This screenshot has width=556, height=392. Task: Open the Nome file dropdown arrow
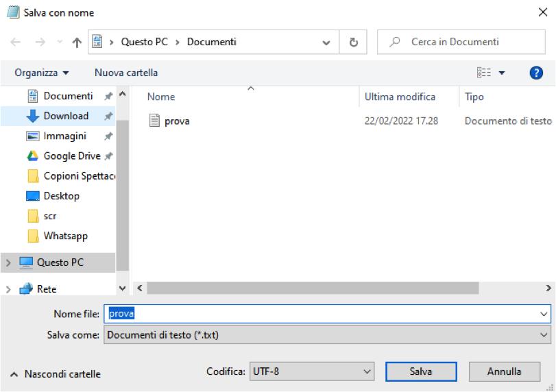[x=544, y=315]
